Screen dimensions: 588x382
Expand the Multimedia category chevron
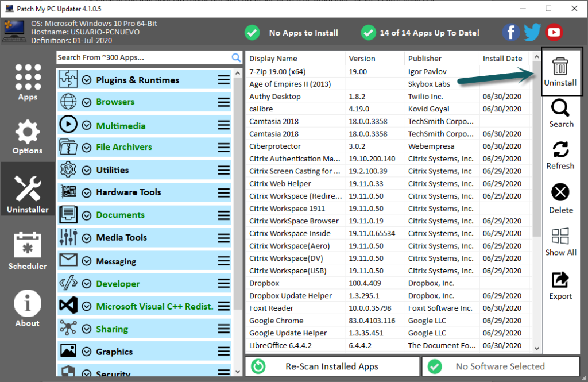point(87,125)
